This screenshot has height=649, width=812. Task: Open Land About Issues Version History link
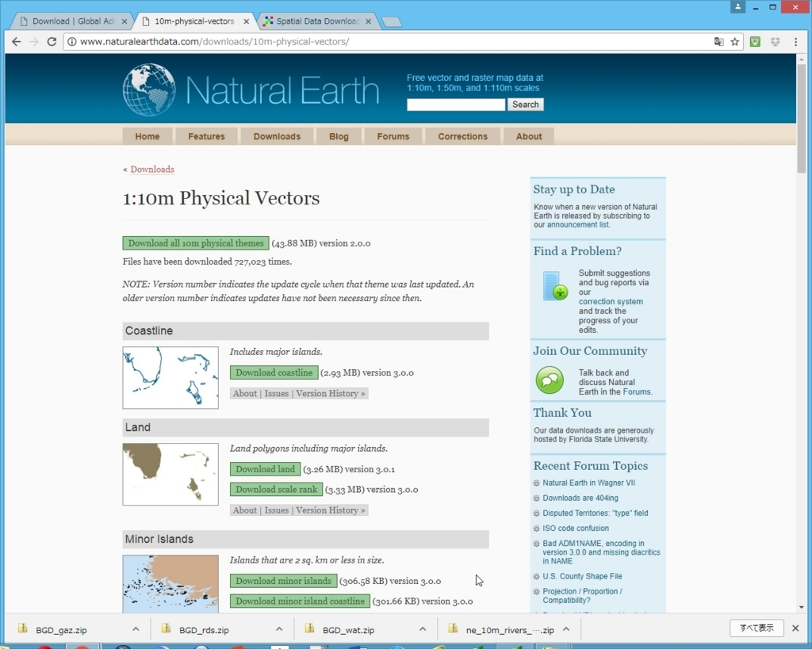pyautogui.click(x=299, y=510)
